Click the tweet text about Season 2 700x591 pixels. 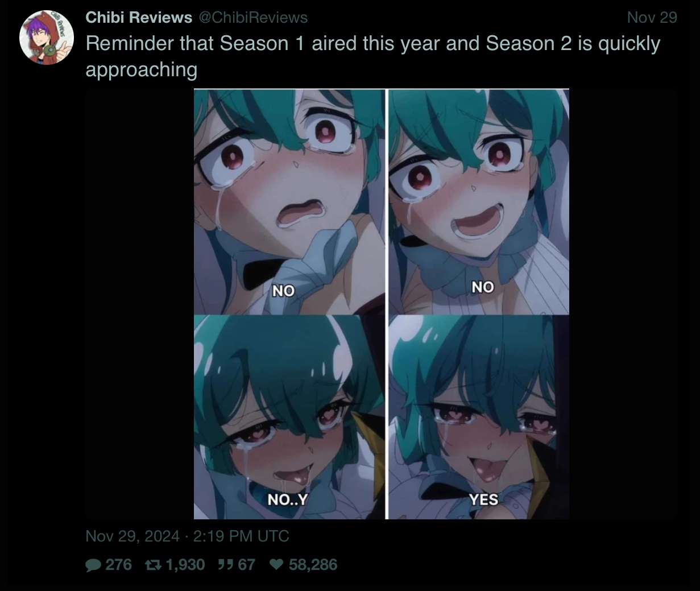tap(372, 56)
